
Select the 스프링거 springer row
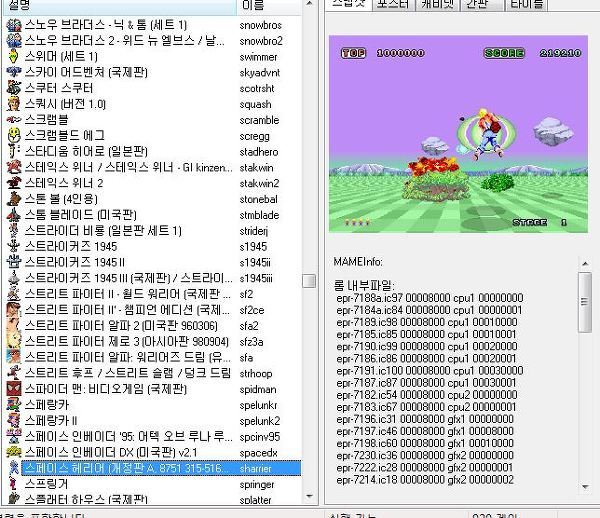point(153,484)
